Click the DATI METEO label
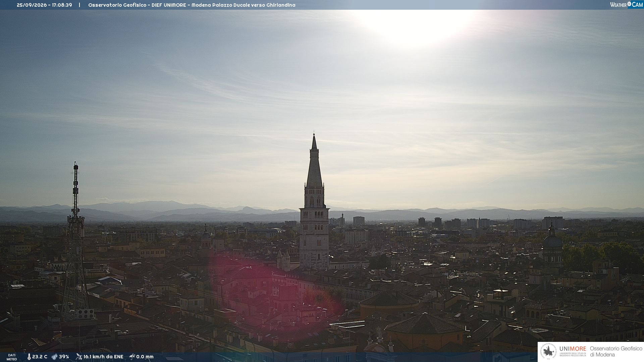The width and height of the screenshot is (644, 362). click(12, 357)
